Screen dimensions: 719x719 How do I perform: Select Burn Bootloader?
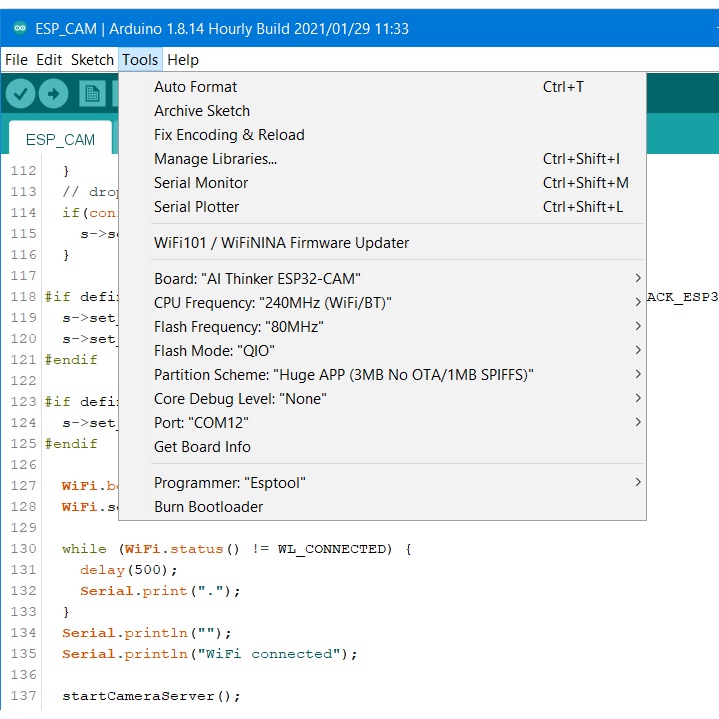[208, 507]
